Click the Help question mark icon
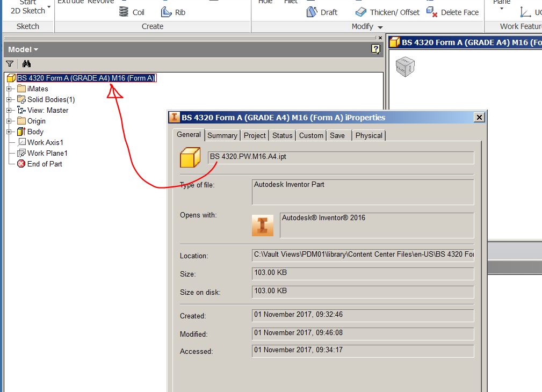Viewport: 542px width, 392px height. coord(376,49)
